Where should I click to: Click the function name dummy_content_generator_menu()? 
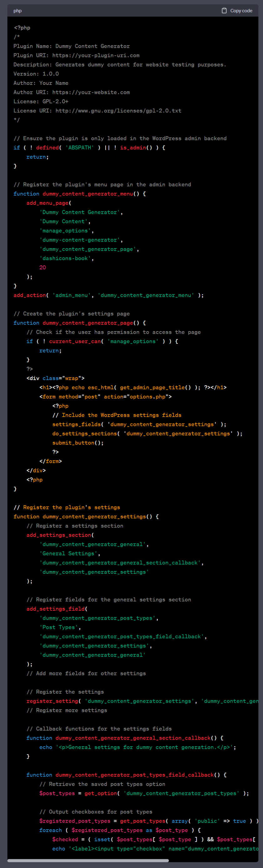tap(91, 194)
